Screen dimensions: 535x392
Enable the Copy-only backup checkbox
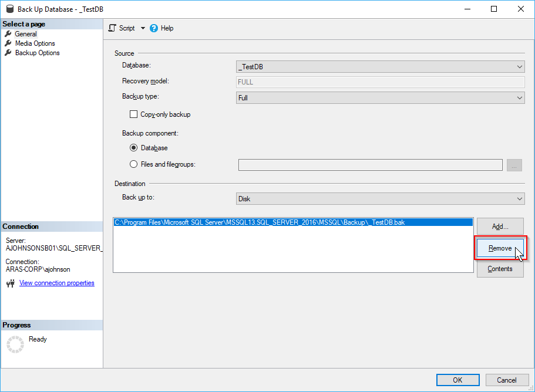pos(133,114)
